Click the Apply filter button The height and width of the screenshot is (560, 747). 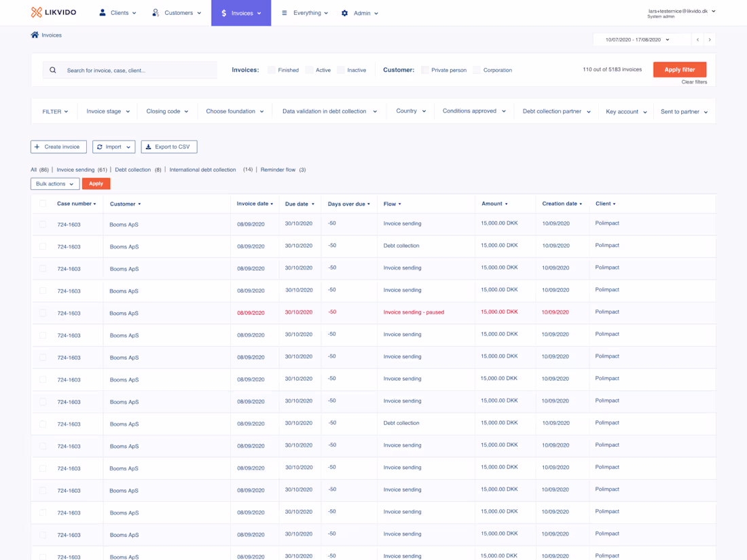[x=679, y=69]
